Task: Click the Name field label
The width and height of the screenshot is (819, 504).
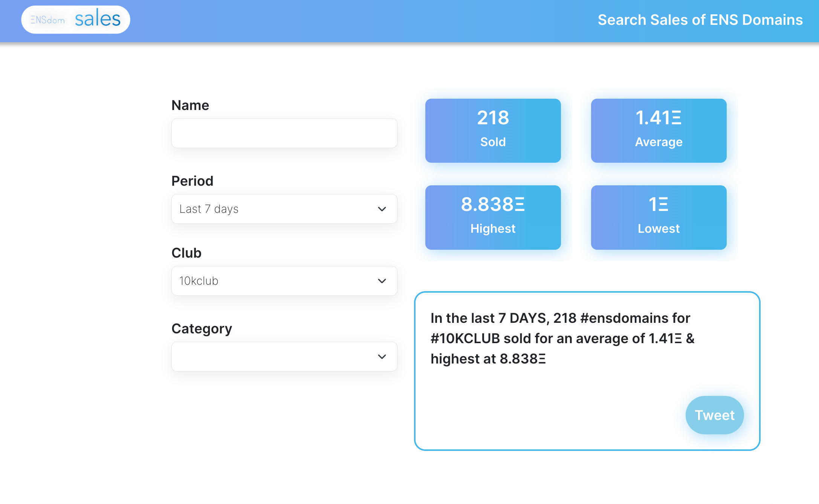Action: [x=190, y=105]
